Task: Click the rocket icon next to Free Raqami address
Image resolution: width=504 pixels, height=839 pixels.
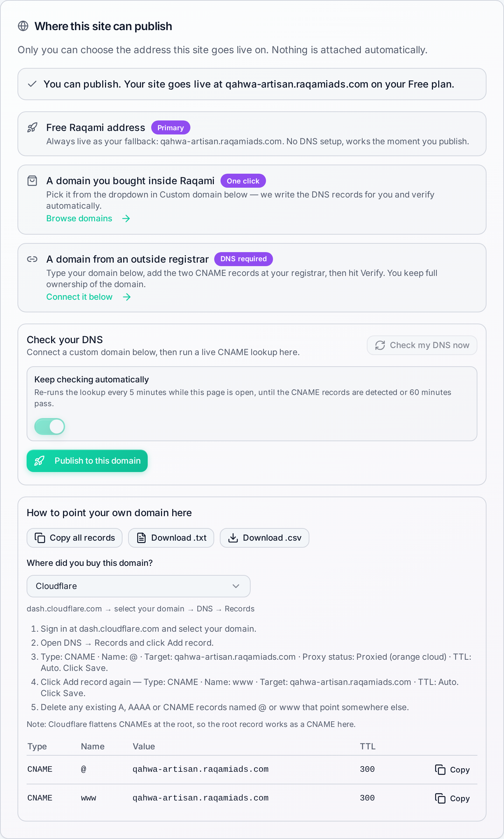Action: pyautogui.click(x=32, y=127)
